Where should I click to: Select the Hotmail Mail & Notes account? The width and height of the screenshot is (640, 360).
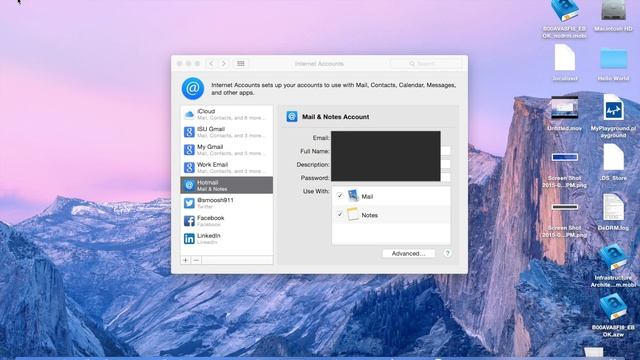(227, 185)
